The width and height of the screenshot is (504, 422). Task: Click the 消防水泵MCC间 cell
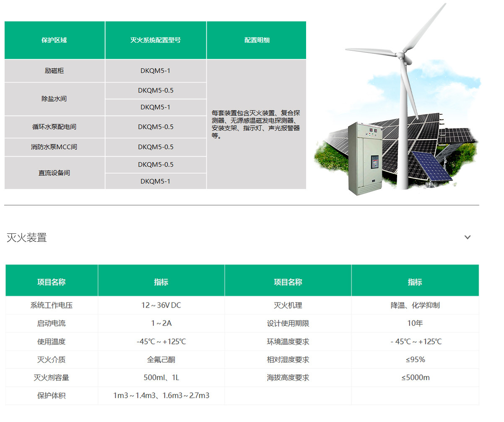pyautogui.click(x=54, y=147)
